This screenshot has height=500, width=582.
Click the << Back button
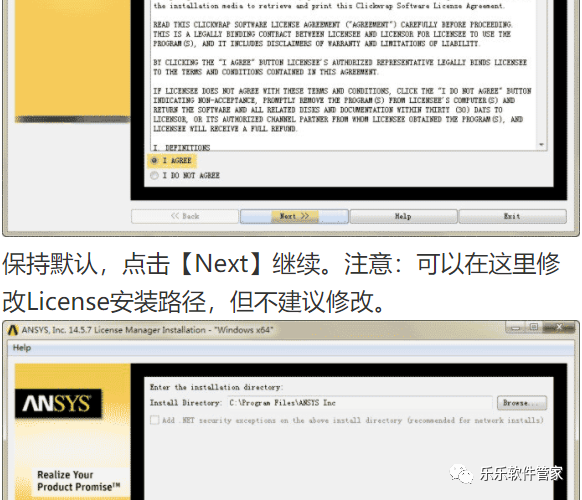click(x=185, y=216)
